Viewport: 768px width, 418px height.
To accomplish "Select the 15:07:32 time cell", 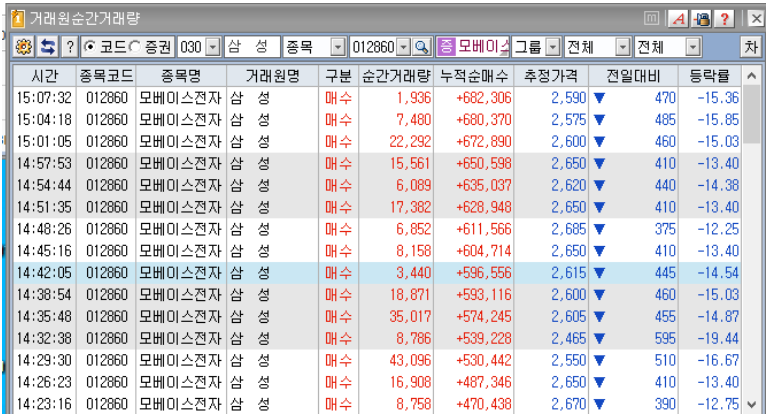I will coord(44,98).
